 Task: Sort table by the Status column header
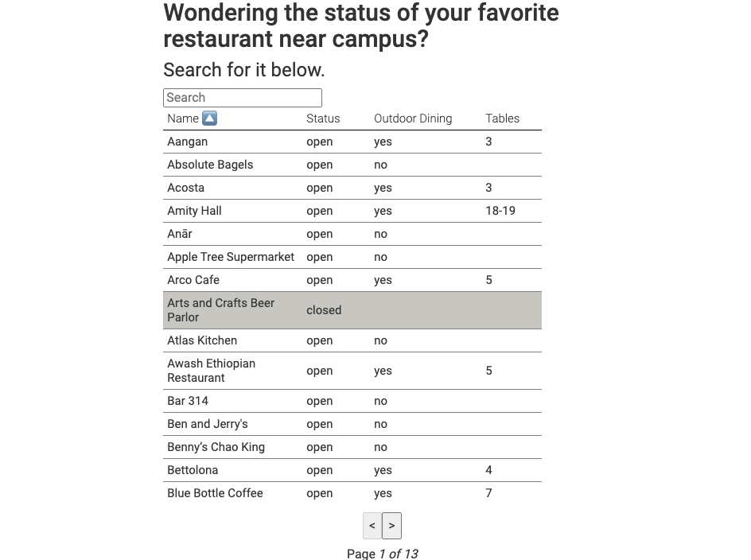tap(323, 119)
